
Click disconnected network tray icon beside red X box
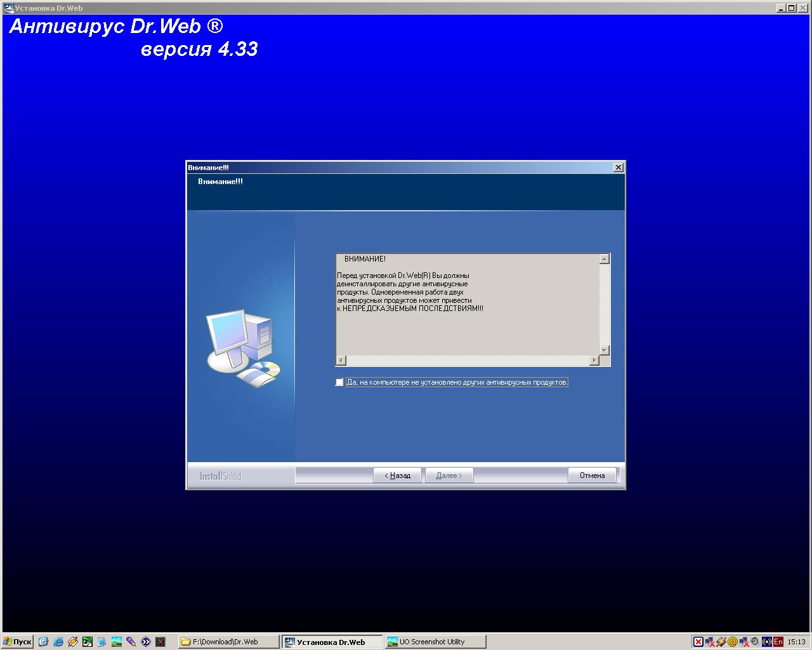(710, 642)
